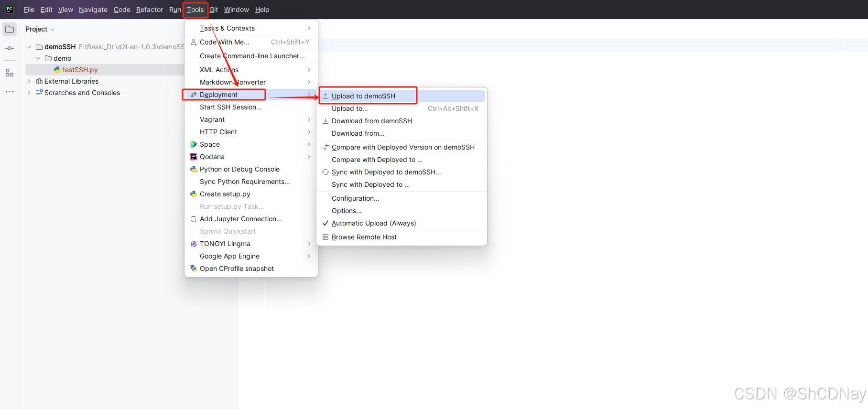Open the Project view dropdown
The height and width of the screenshot is (409, 868).
point(40,29)
